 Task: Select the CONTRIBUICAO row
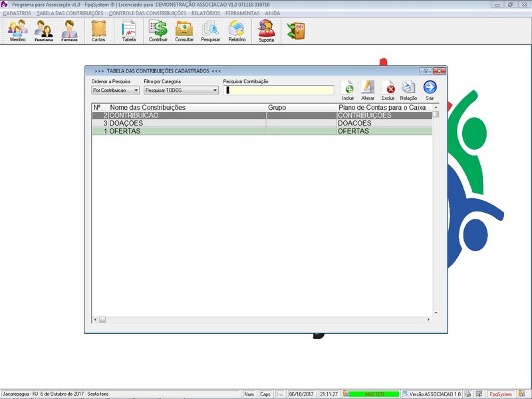click(262, 115)
